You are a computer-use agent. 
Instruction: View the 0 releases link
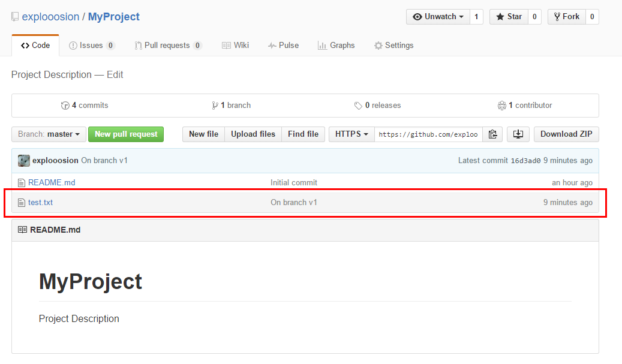[378, 106]
